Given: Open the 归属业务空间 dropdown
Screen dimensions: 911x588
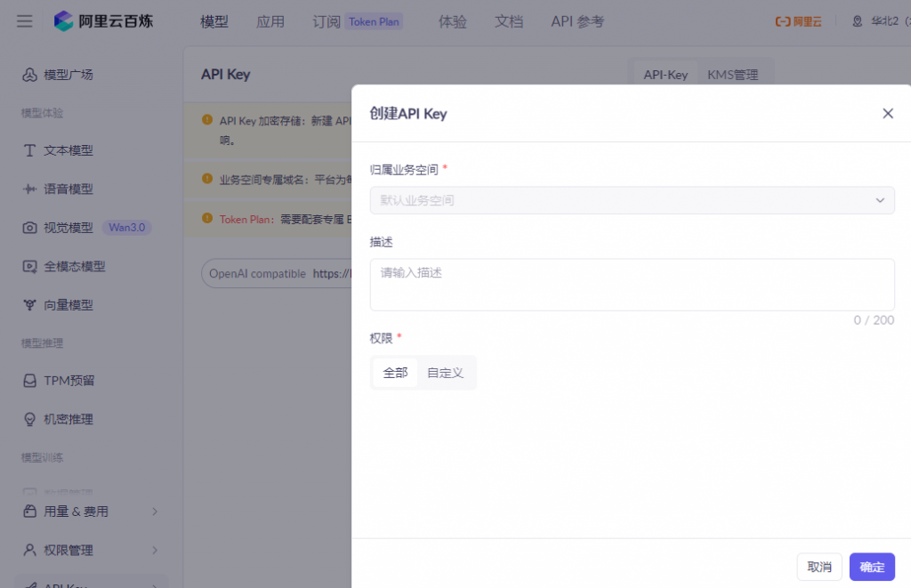Looking at the screenshot, I should tap(633, 200).
